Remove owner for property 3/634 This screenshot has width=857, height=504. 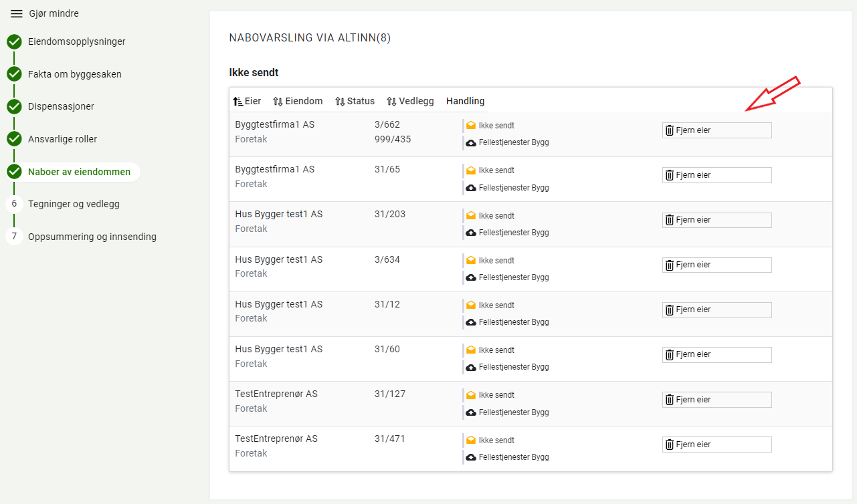click(716, 265)
